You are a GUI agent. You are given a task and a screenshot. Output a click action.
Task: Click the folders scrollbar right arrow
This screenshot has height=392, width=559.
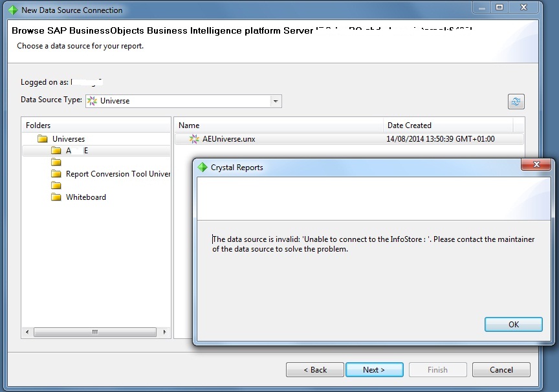click(x=164, y=332)
